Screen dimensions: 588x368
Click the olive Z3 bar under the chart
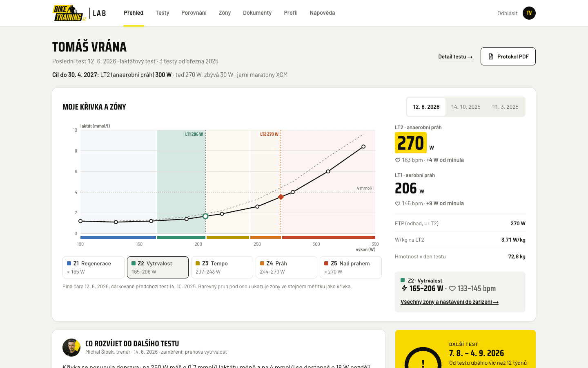(228, 237)
